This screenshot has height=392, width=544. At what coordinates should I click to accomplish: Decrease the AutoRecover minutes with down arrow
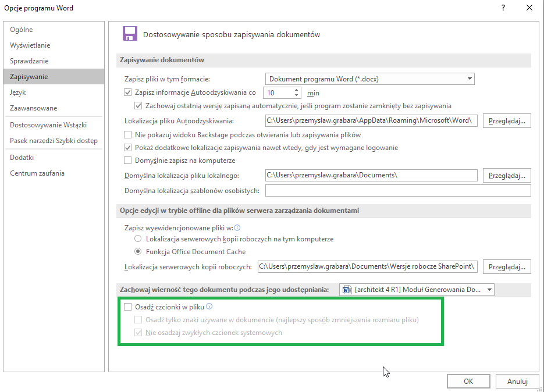click(x=296, y=95)
